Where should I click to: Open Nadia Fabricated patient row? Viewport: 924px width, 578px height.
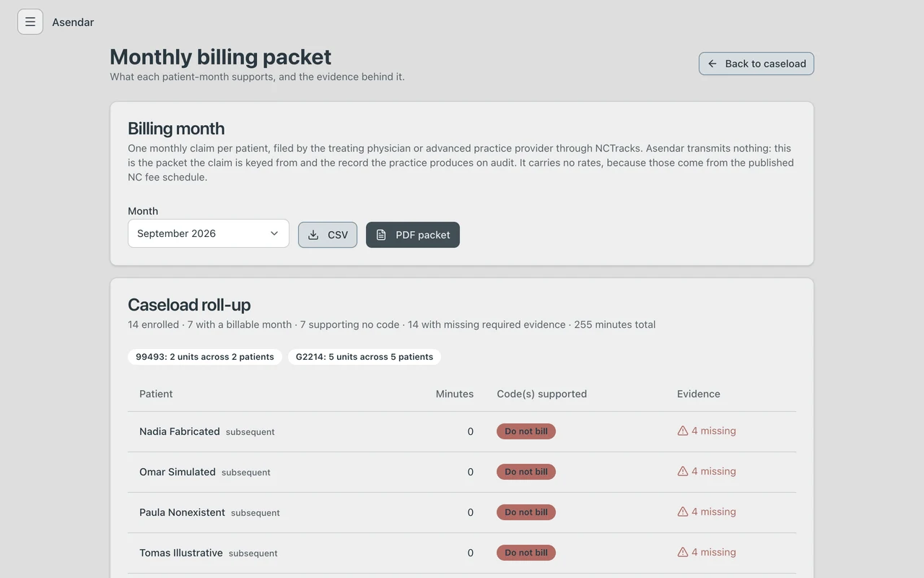[462, 431]
